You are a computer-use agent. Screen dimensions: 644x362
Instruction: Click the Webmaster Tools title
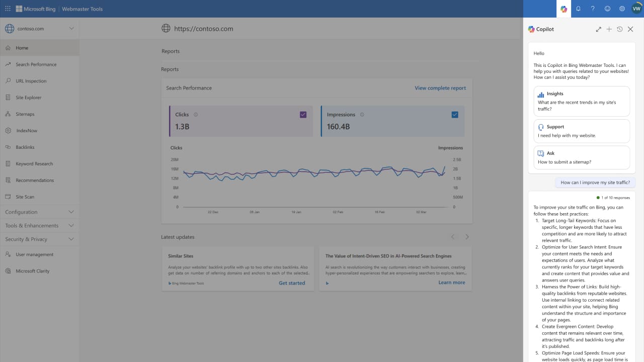[x=82, y=9]
